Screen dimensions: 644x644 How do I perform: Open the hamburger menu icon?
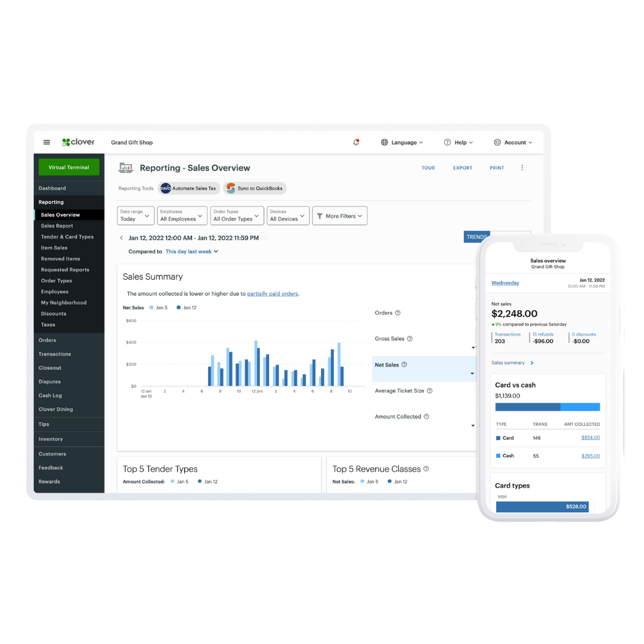(x=47, y=142)
